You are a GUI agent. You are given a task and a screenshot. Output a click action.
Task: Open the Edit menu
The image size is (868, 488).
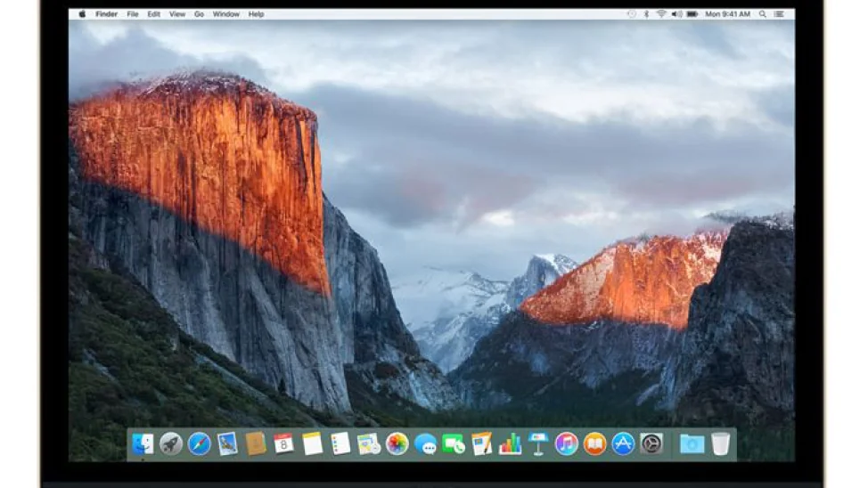pos(153,14)
